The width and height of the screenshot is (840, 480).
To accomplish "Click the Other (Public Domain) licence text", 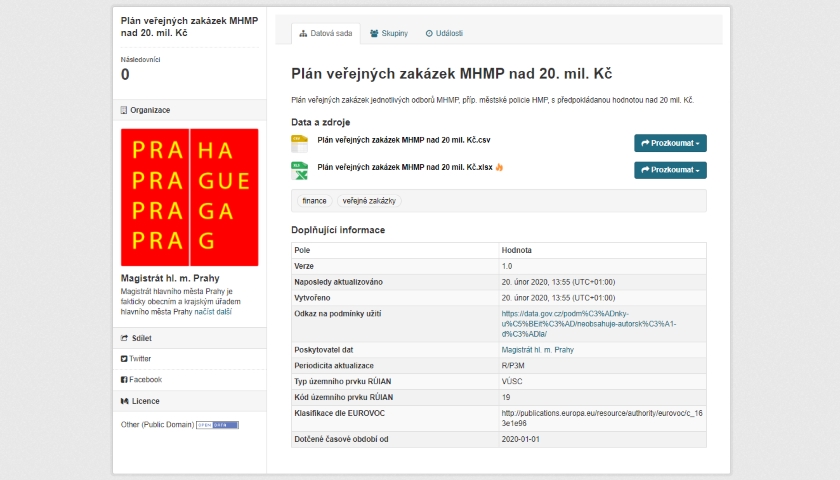I will [157, 425].
